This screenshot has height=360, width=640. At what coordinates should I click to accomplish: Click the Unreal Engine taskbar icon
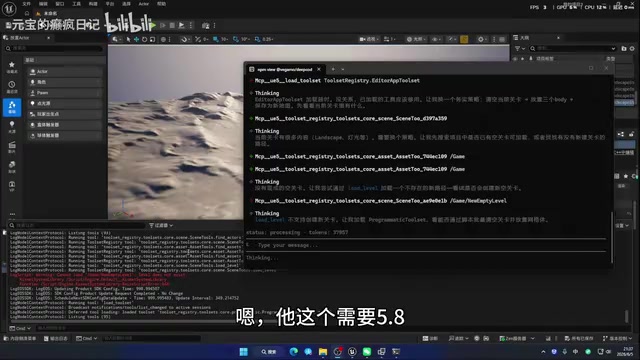352,351
